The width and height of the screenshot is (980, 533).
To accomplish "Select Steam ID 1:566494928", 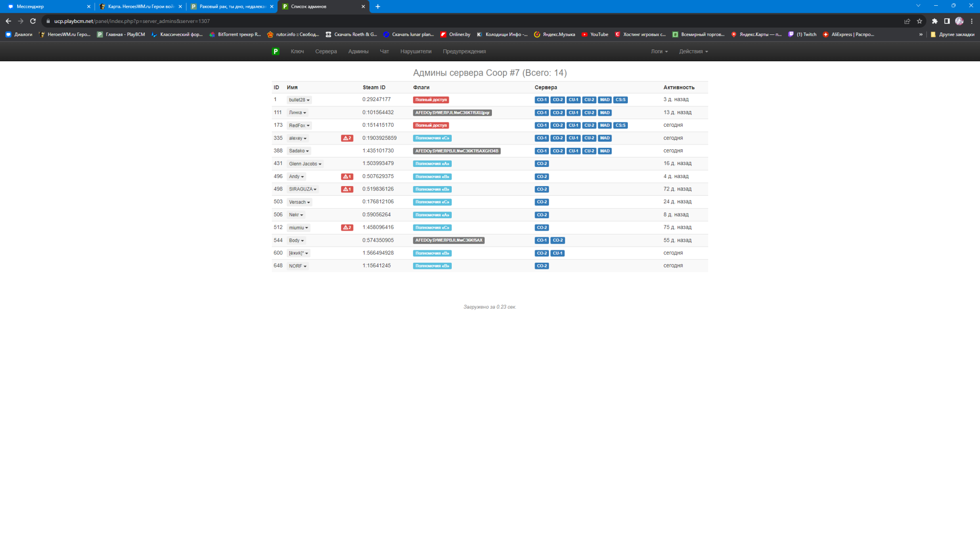I will pos(378,253).
